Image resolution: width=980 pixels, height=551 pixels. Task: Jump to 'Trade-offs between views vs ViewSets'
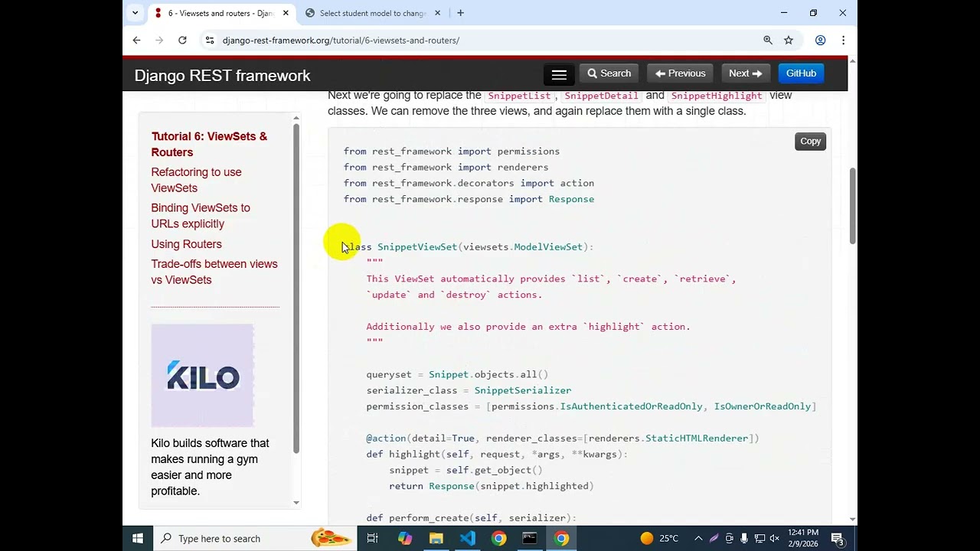(x=214, y=272)
